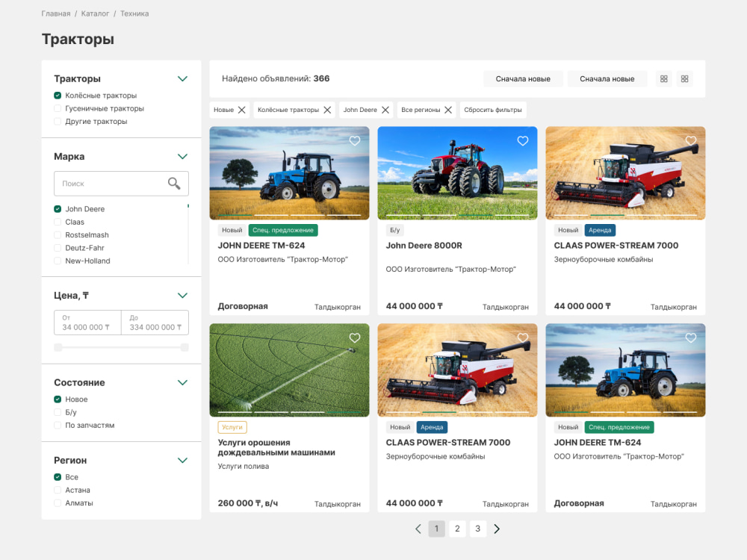Uncheck the "Новое" condition checkbox
This screenshot has width=747, height=560.
[58, 399]
